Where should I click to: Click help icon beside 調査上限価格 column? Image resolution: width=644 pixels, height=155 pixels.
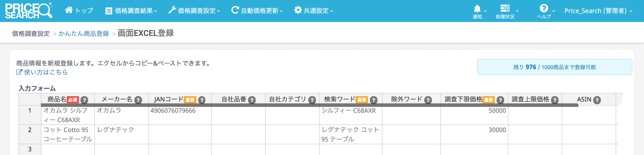555,100
